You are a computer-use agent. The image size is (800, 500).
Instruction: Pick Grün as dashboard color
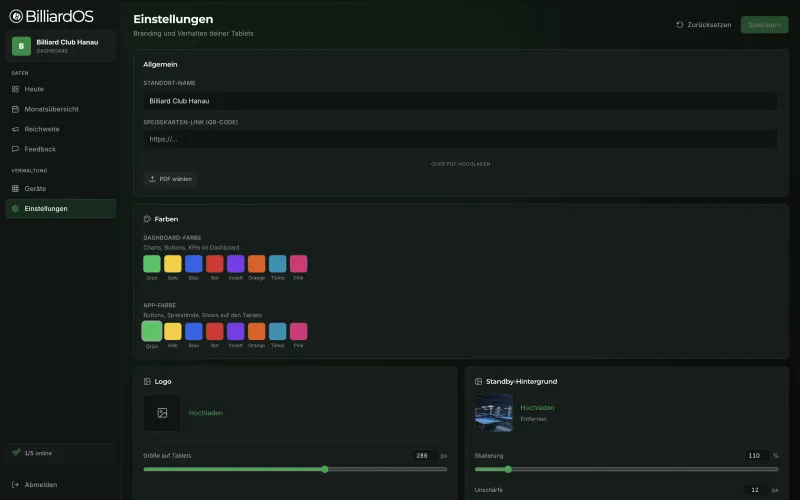(152, 264)
